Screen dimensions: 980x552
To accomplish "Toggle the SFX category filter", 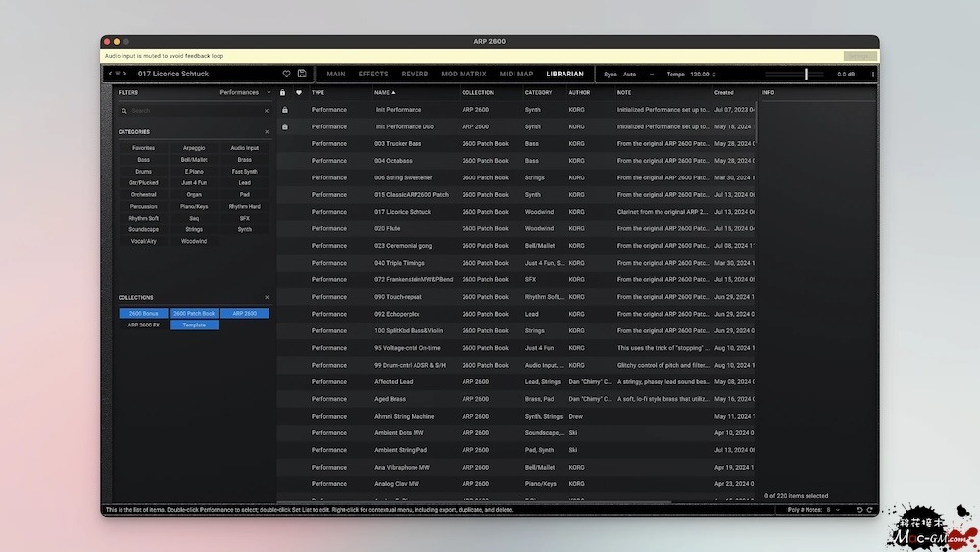I will point(244,219).
